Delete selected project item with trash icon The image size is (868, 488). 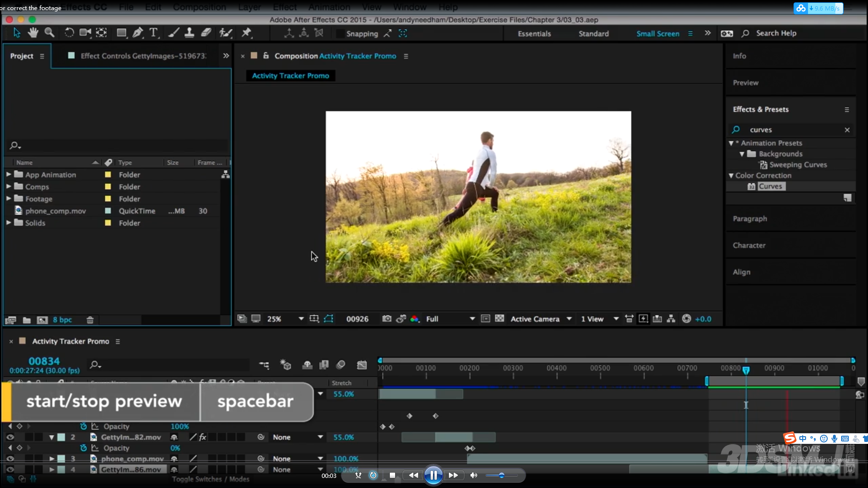coord(90,320)
